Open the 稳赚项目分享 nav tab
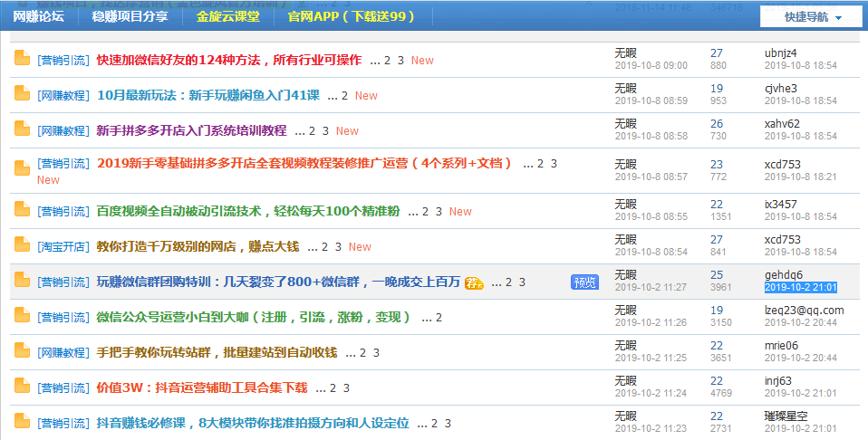The height and width of the screenshot is (440, 868). [130, 16]
